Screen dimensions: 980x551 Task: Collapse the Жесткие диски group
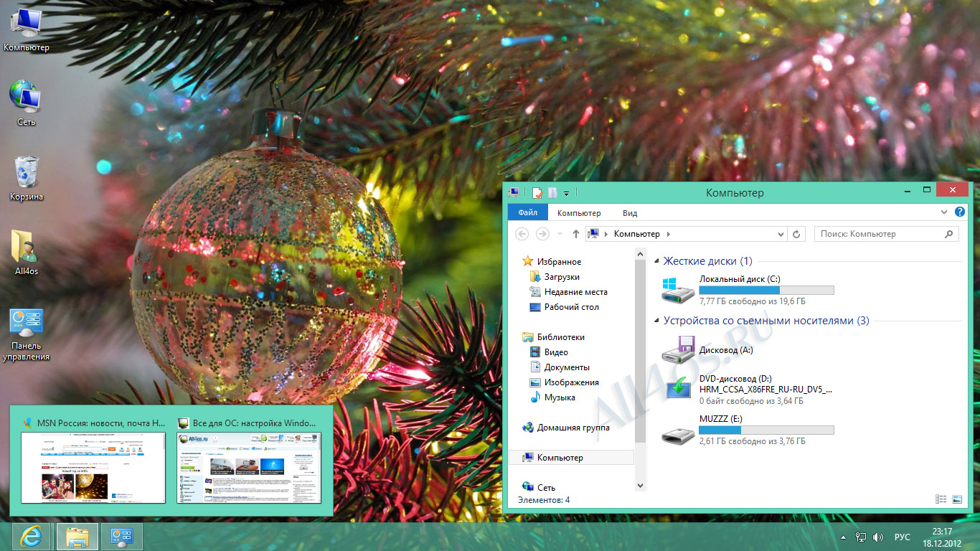tap(656, 262)
